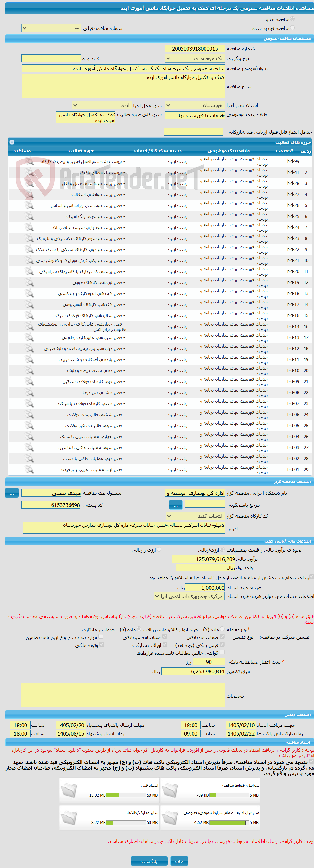Open the استان محل اجرا dropdown
The image size is (314, 868).
point(195,105)
